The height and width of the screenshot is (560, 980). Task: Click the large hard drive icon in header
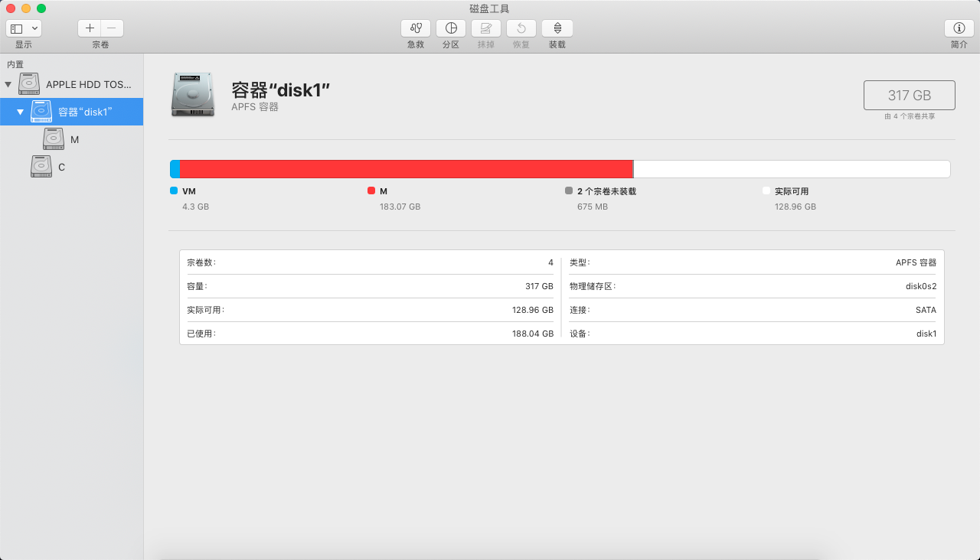pos(193,95)
